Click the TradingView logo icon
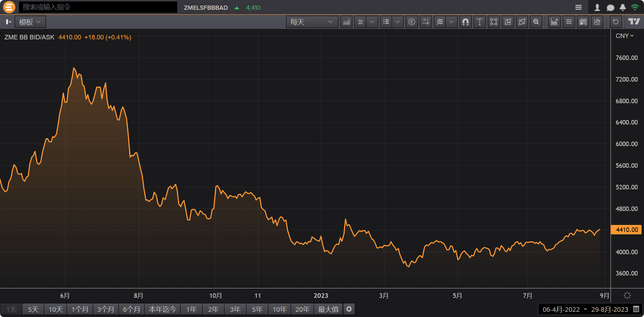Viewport: 644px width, 317px height. (x=634, y=22)
